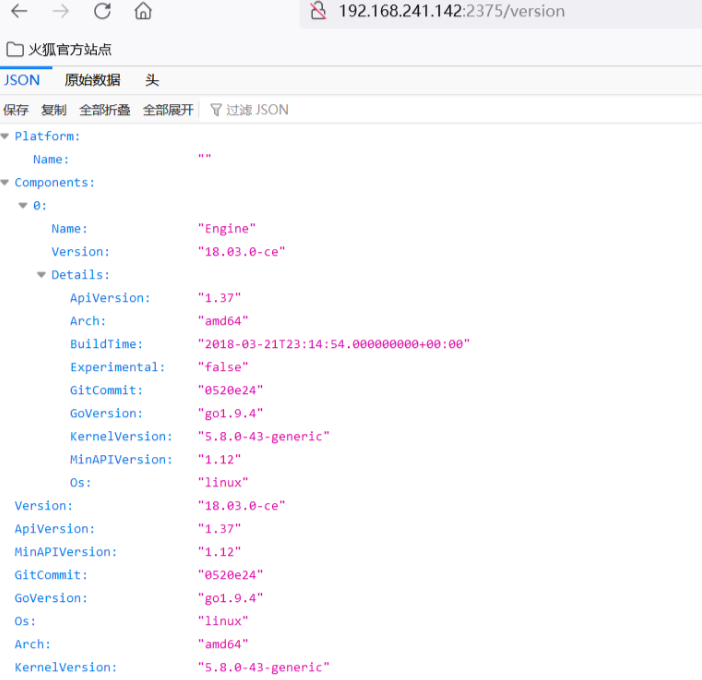
Task: Collapse the Details node
Action: (41, 275)
